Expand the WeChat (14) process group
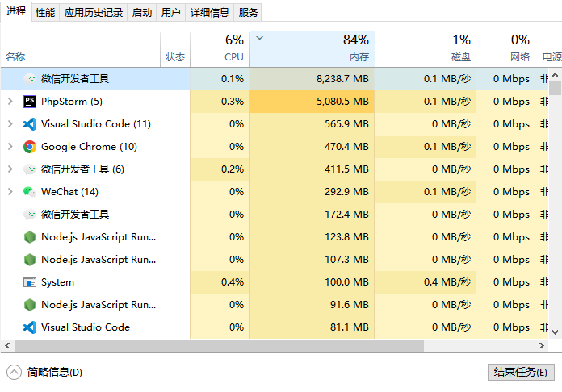Screen dimensions: 562x392 tap(10, 192)
